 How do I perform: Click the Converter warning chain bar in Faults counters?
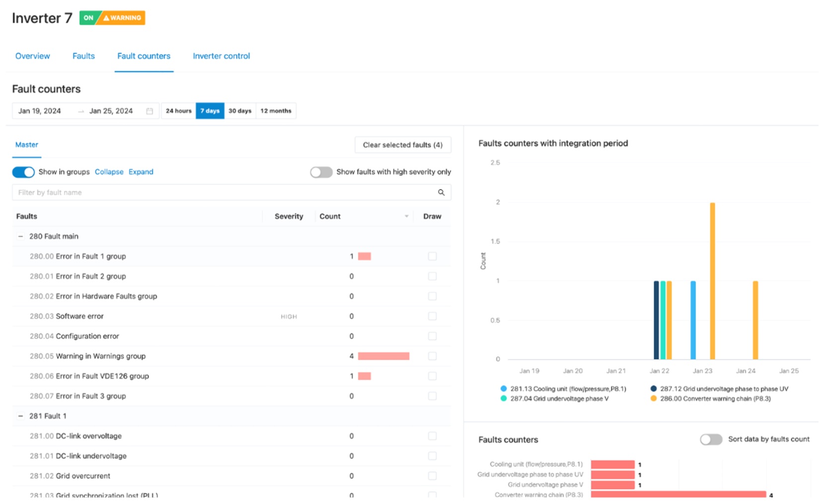tap(678, 495)
